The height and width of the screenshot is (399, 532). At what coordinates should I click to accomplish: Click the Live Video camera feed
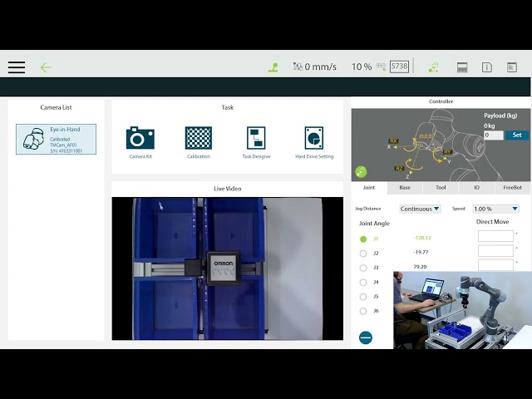tap(227, 268)
